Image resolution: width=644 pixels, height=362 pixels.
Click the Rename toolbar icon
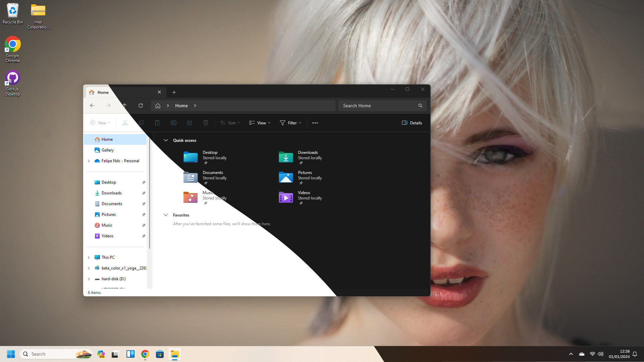[173, 123]
